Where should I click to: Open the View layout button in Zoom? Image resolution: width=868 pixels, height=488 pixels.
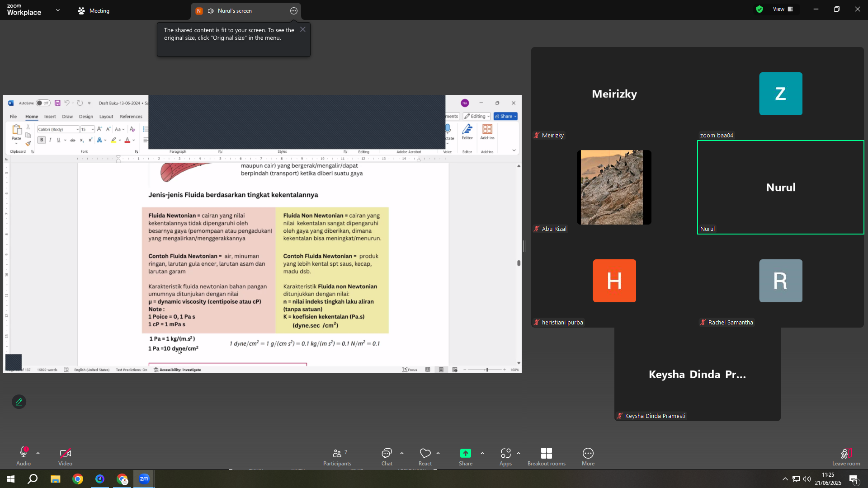pyautogui.click(x=783, y=9)
